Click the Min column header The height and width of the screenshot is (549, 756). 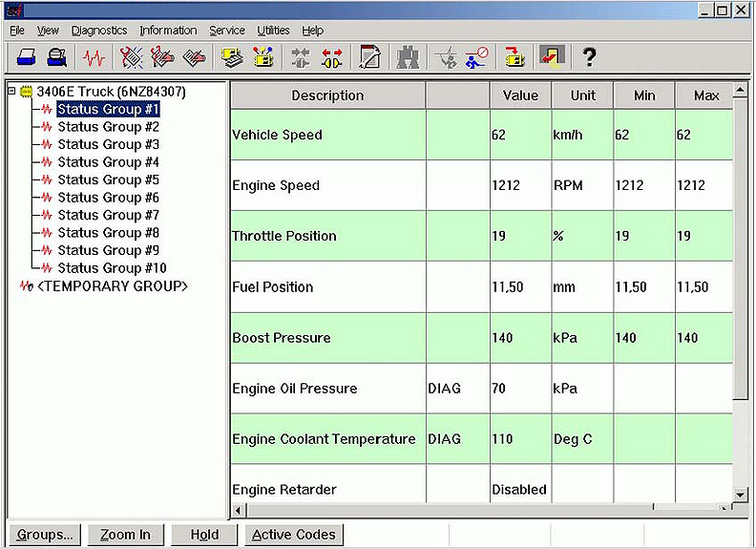click(x=644, y=95)
